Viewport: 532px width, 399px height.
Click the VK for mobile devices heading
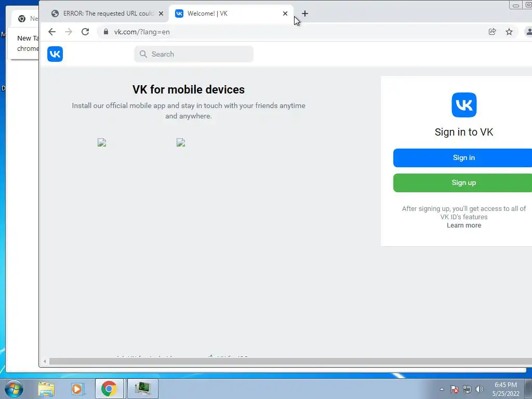(188, 89)
